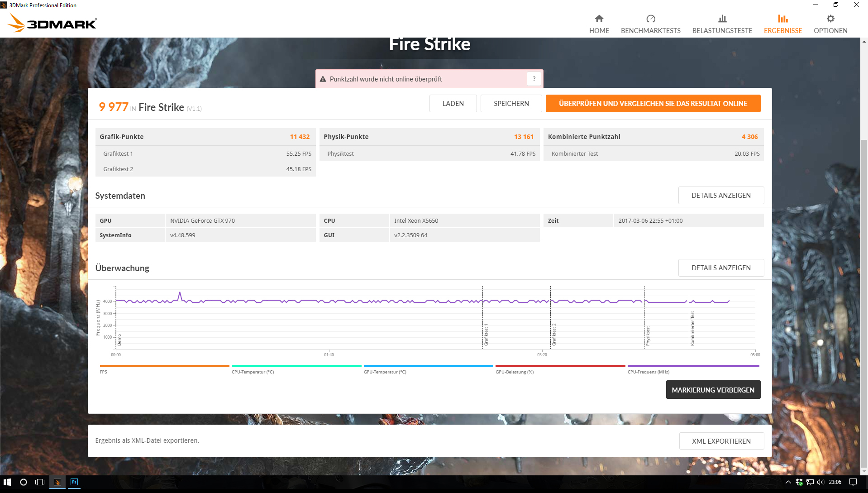868x493 pixels.
Task: Click the overall score 9 977
Action: point(114,107)
